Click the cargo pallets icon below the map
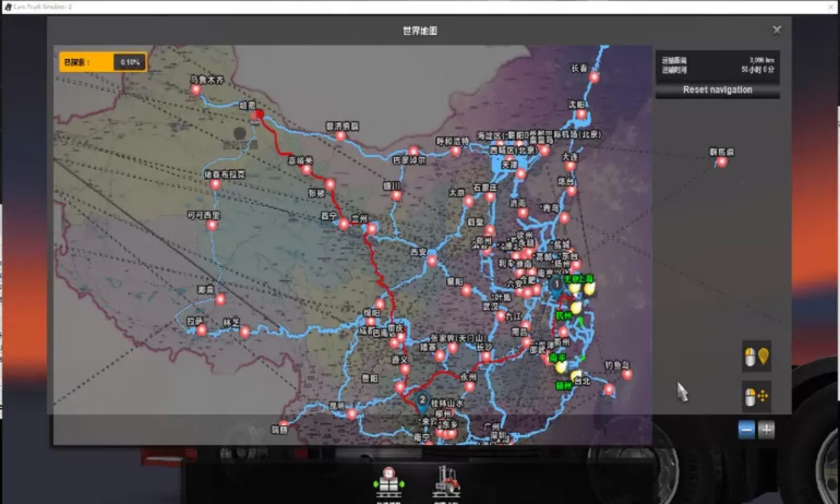The image size is (840, 504). pyautogui.click(x=388, y=483)
